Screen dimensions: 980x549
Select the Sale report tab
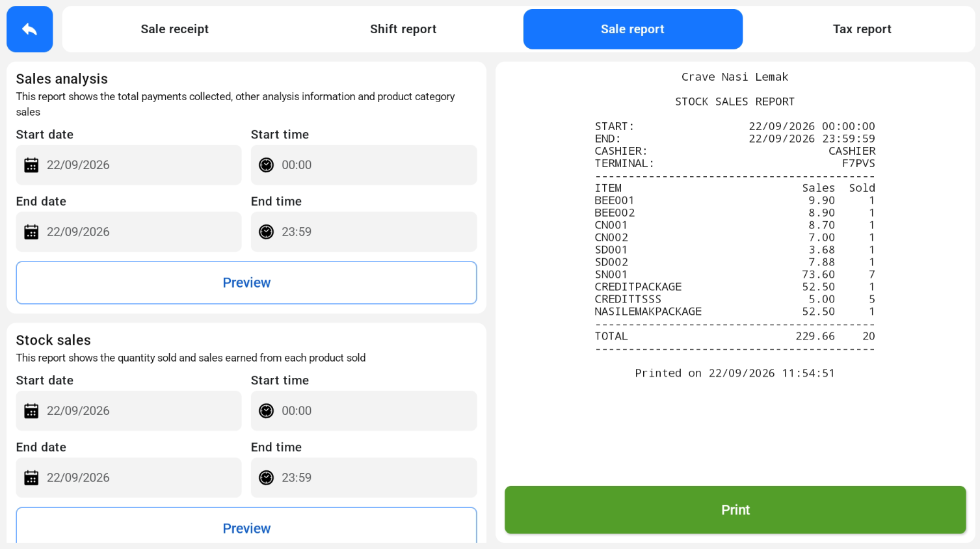coord(633,29)
